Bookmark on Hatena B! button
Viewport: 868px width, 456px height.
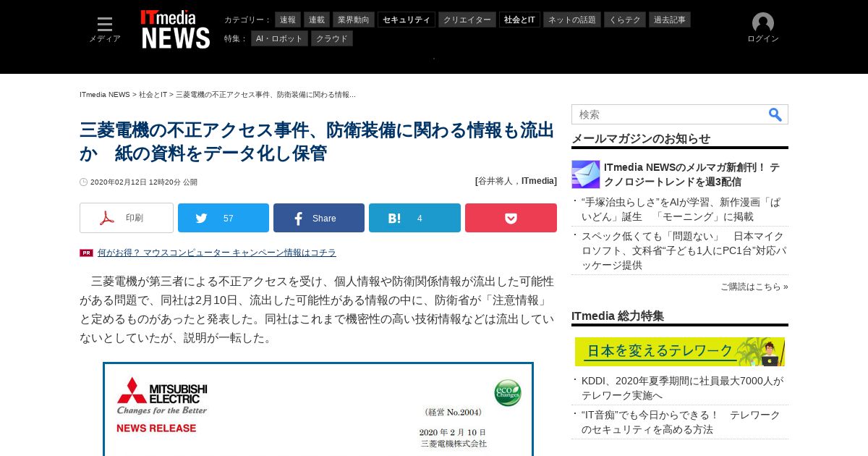tap(414, 218)
